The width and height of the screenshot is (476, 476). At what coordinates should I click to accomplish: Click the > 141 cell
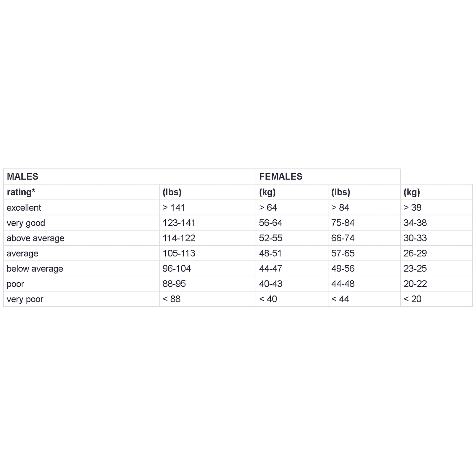coord(174,208)
